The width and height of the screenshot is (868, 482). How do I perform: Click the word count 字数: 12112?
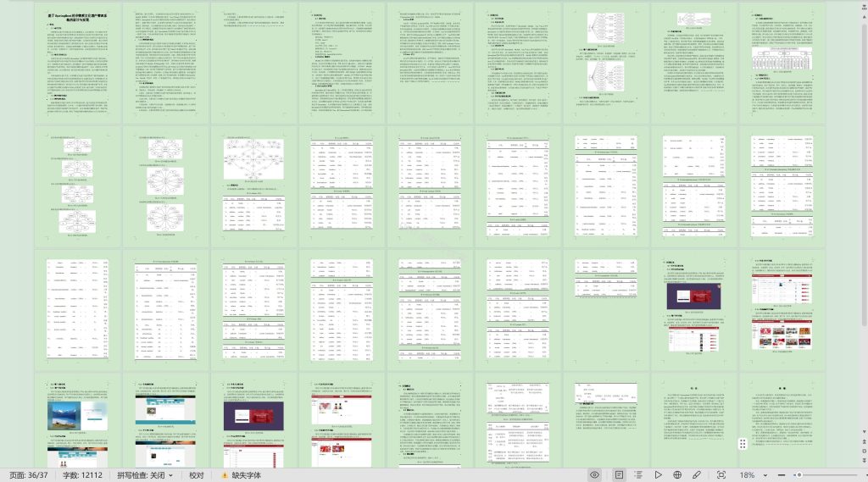pyautogui.click(x=82, y=475)
